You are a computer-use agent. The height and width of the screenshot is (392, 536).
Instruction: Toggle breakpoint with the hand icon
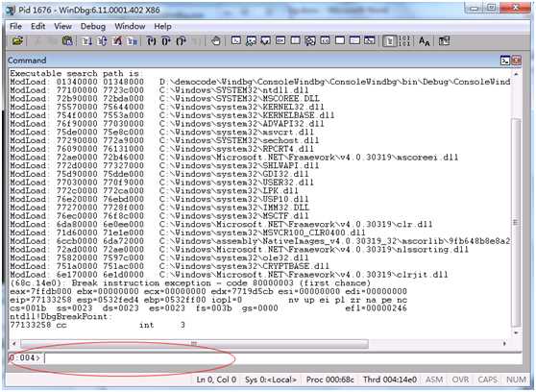tap(216, 41)
